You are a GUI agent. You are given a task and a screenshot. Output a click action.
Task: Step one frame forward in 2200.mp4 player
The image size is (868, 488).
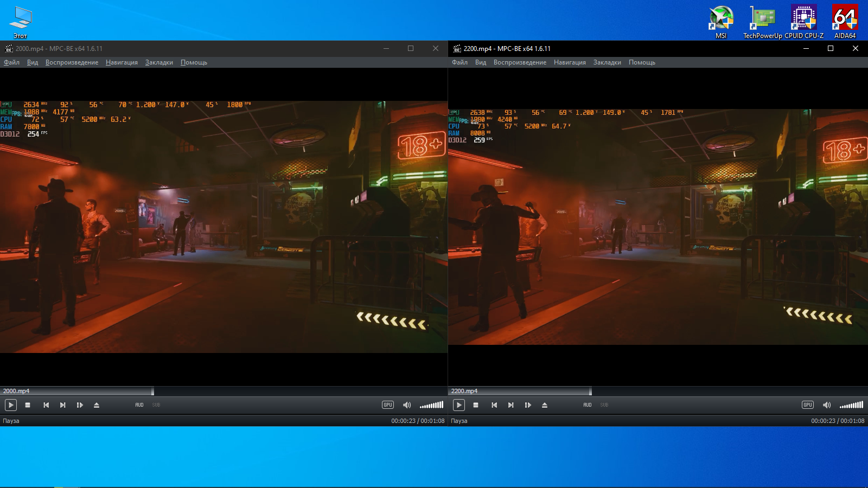(528, 405)
